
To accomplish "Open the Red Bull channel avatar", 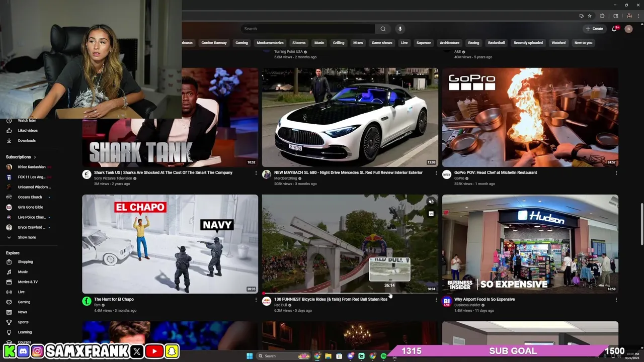I will pyautogui.click(x=267, y=301).
